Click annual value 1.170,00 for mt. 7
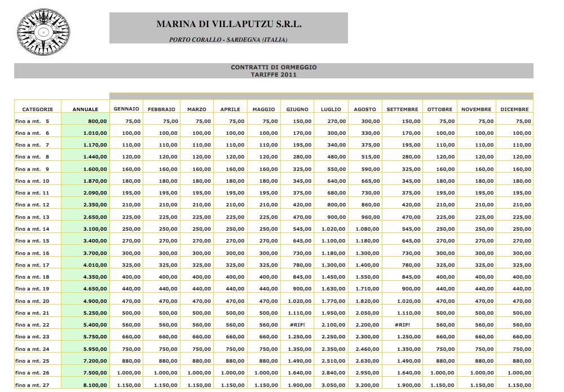Screen dimensions: 564x392 click(x=95, y=146)
